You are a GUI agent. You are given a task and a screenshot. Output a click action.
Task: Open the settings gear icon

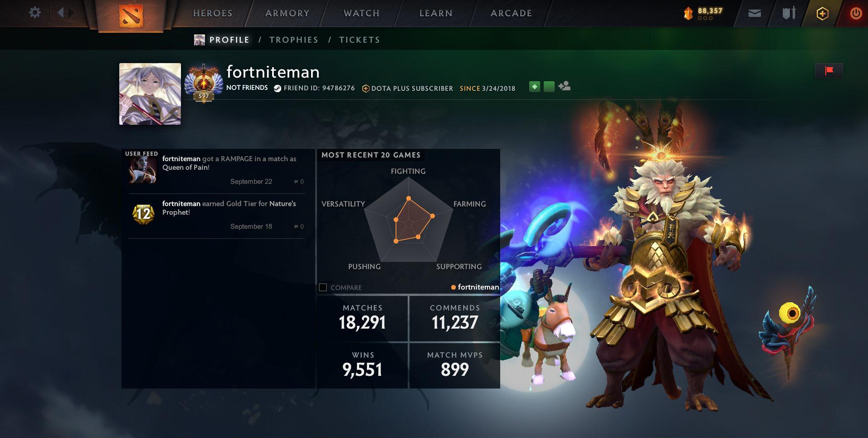pos(35,12)
